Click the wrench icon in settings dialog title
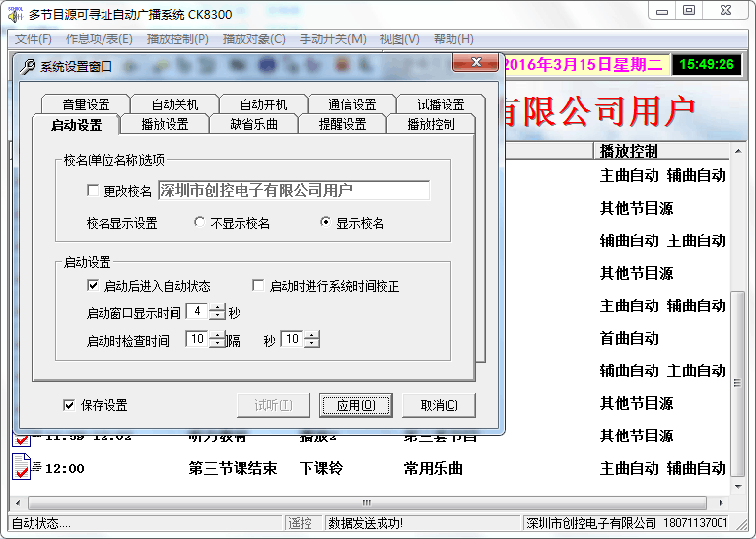756x539 pixels. click(28, 66)
